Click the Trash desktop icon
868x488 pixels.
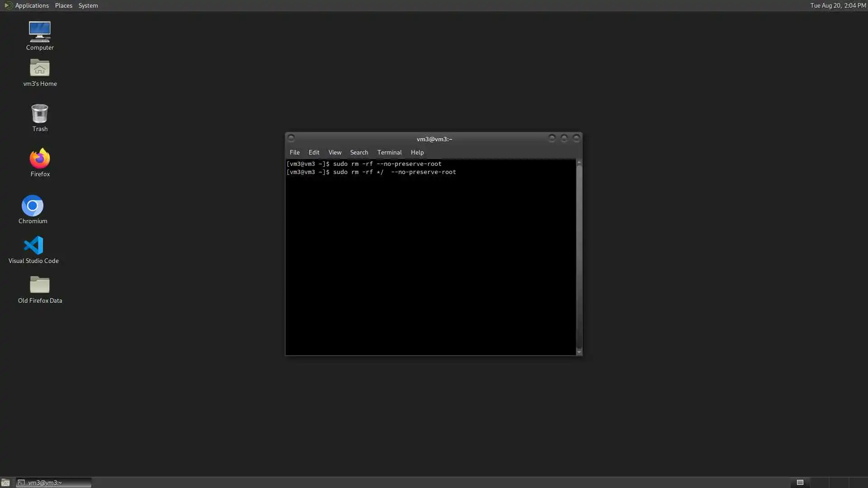coord(40,114)
